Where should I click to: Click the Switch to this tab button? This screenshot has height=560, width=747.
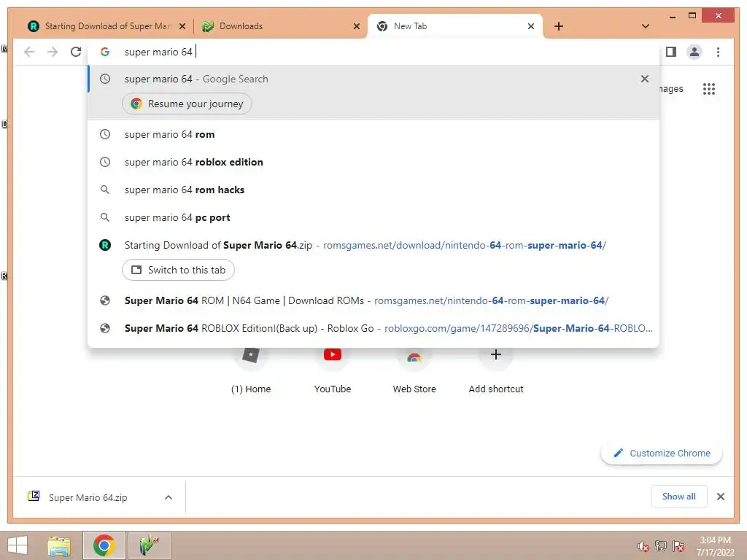point(178,270)
